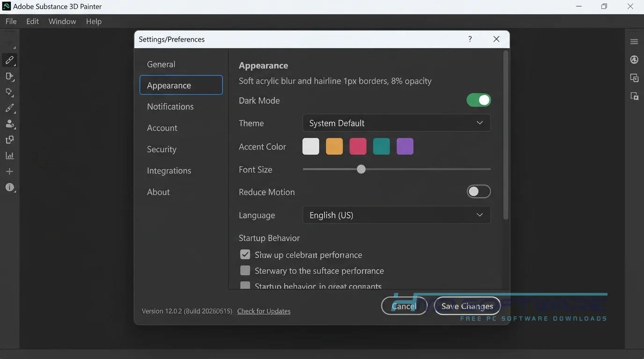The height and width of the screenshot is (359, 644).
Task: Open the Theme dropdown showing System Default
Action: 397,123
